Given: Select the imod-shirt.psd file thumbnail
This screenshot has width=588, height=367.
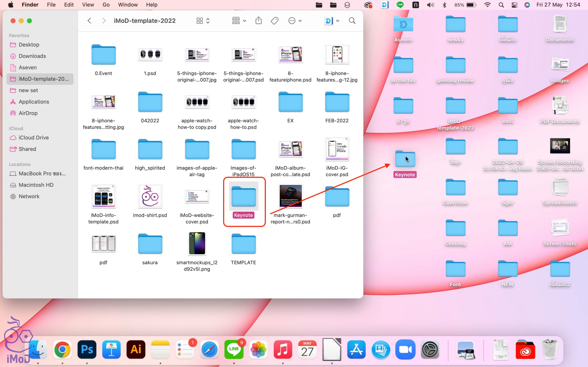Looking at the screenshot, I should click(150, 196).
